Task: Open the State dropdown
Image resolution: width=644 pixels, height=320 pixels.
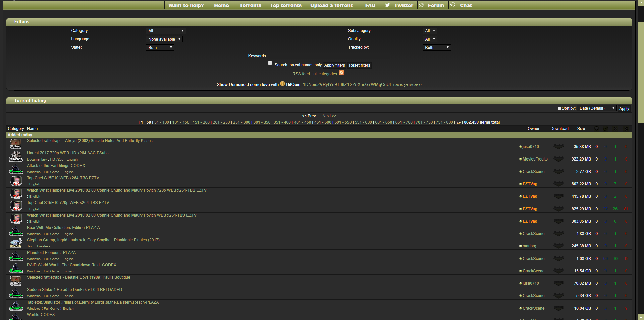Action: 160,47
